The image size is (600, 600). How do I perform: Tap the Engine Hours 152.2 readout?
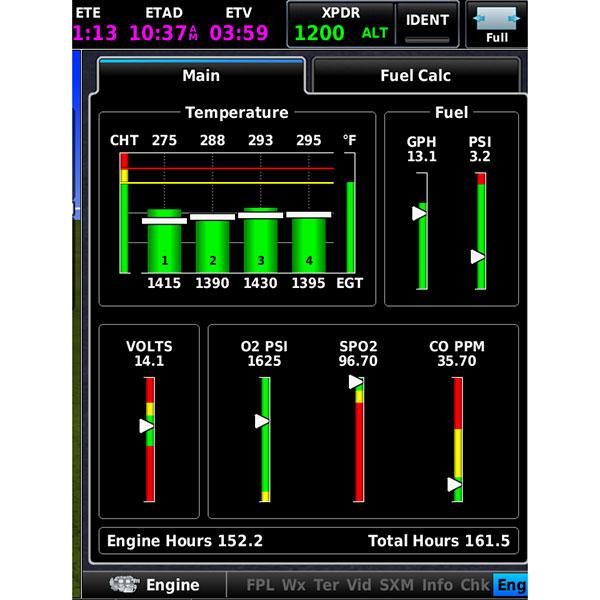185,541
